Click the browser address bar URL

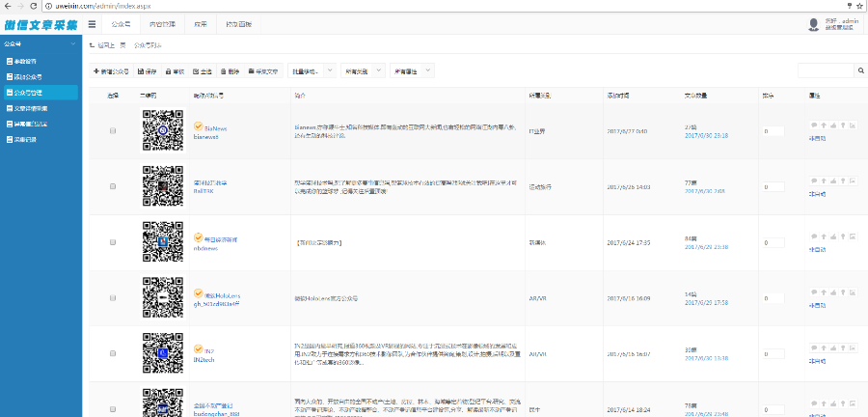coord(103,6)
